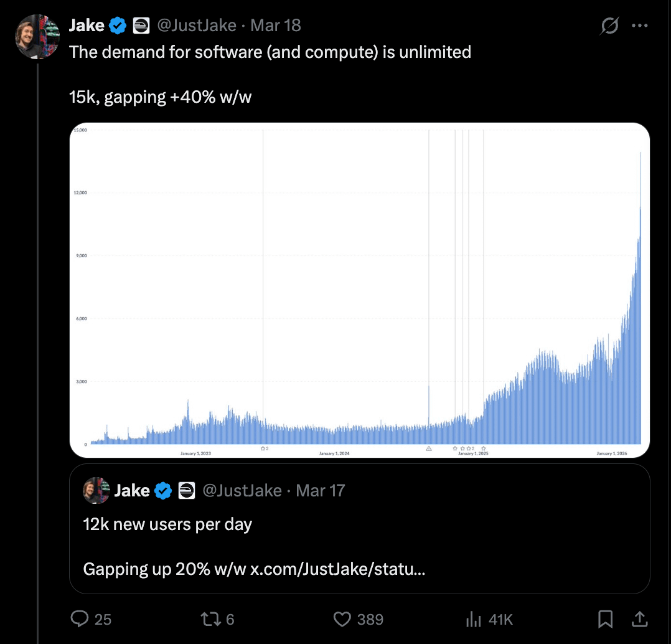Open the three-dot more options menu
Viewport: 671px width, 644px height.
tap(640, 26)
